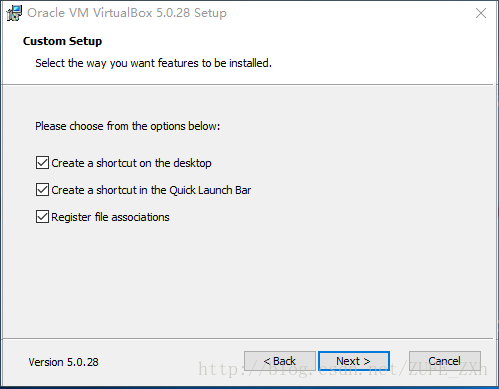This screenshot has width=499, height=389.
Task: Uncheck the desktop shortcut checkbox
Action: point(42,163)
